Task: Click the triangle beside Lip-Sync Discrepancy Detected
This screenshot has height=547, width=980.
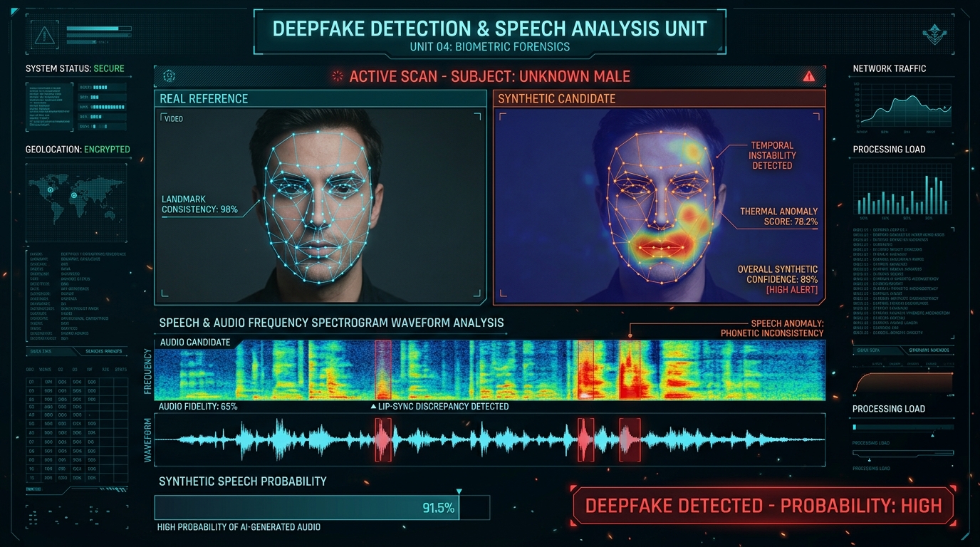Action: coord(374,407)
